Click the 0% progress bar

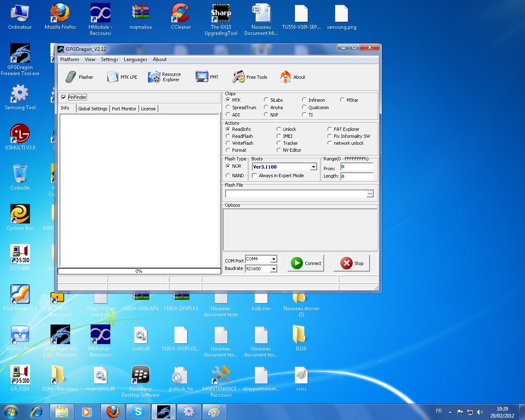139,271
